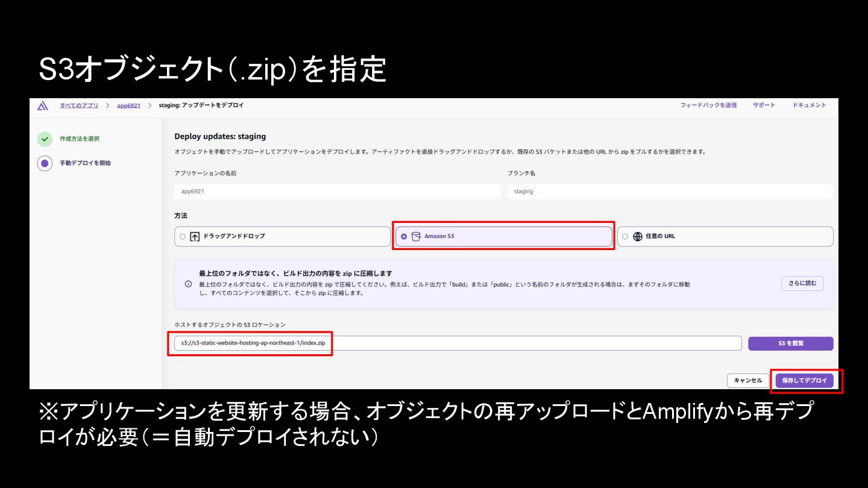This screenshot has width=868, height=488.
Task: Select the Amazon S3 radio button
Action: pyautogui.click(x=404, y=237)
